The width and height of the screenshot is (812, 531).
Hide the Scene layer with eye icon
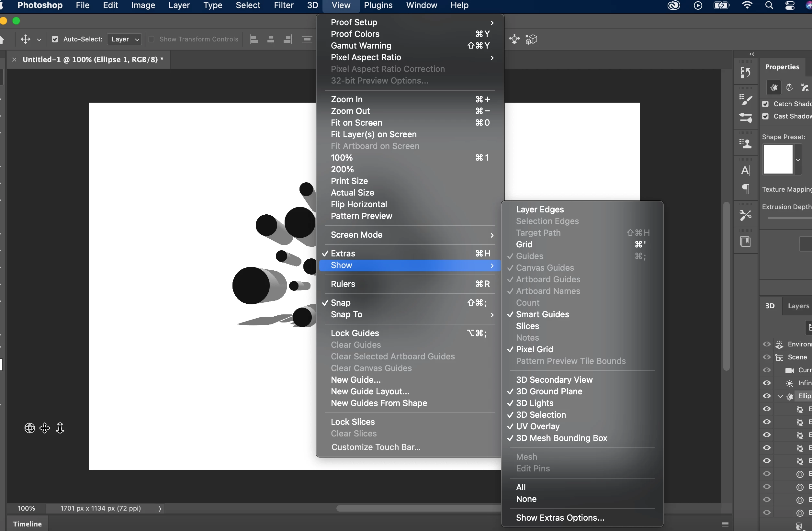(767, 357)
